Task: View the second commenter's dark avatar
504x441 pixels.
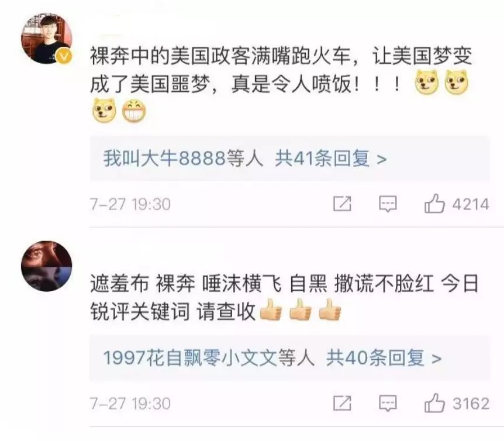Action: (x=47, y=266)
